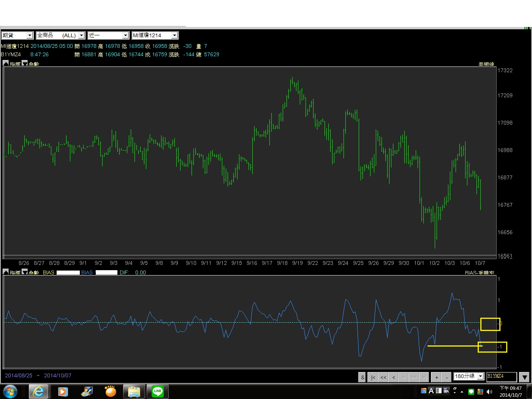Click the B1YMZ4 symbol input field
Image resolution: width=532 pixels, height=399 pixels.
[x=501, y=377]
